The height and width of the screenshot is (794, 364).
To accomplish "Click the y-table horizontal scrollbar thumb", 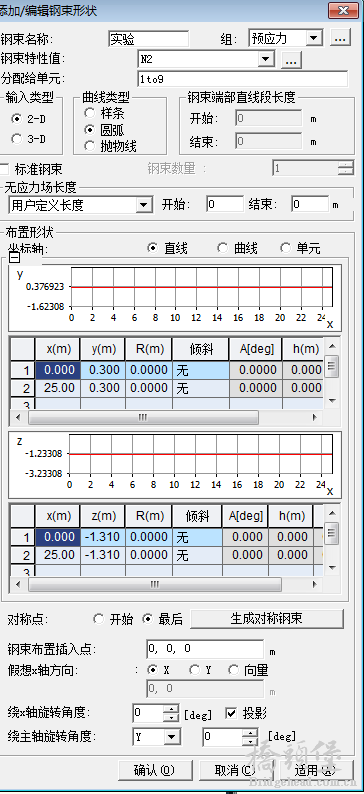I will coord(143,417).
